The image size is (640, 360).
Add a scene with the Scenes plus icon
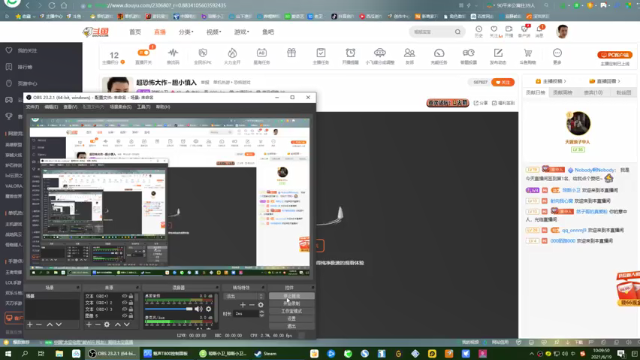pos(30,324)
